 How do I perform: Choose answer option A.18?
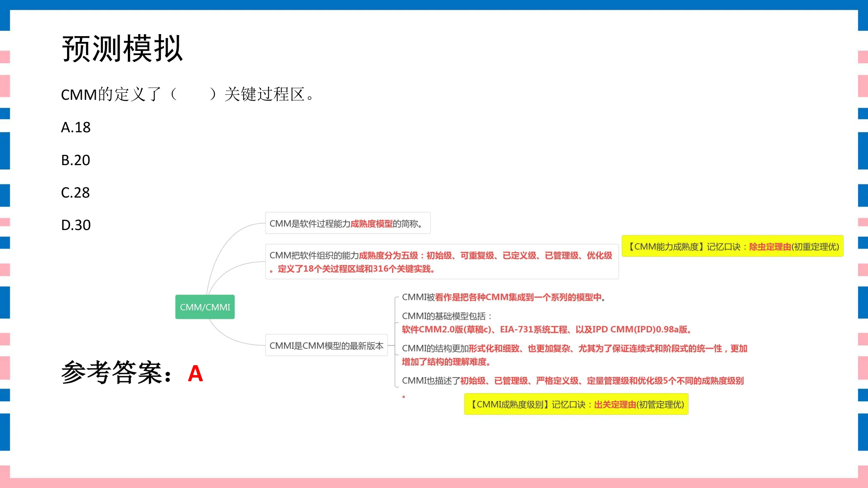(x=76, y=127)
